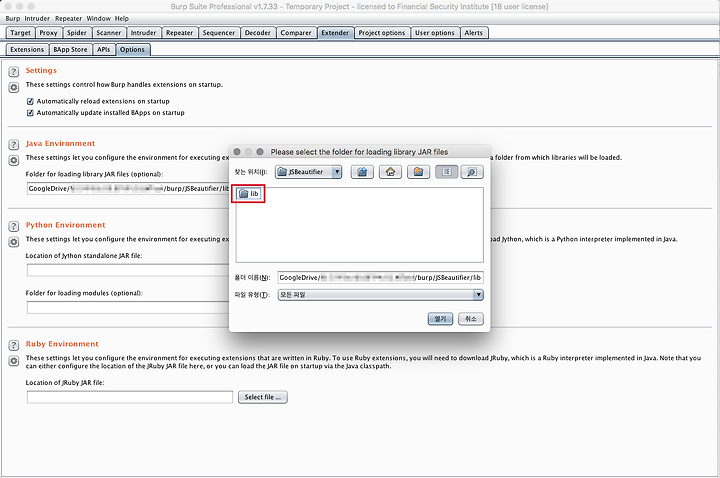The width and height of the screenshot is (720, 478).
Task: Open the Intruder menu in menu bar
Action: [x=37, y=18]
